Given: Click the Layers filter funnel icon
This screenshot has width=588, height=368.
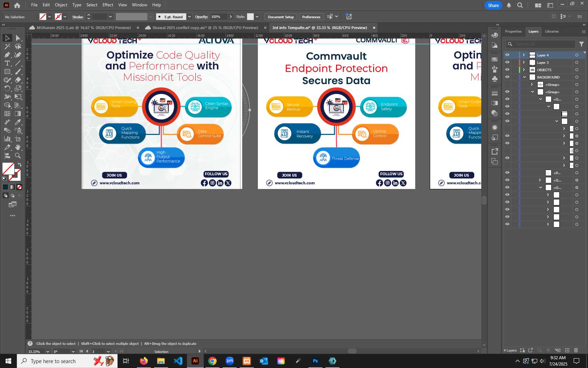Looking at the screenshot, I should (x=581, y=44).
